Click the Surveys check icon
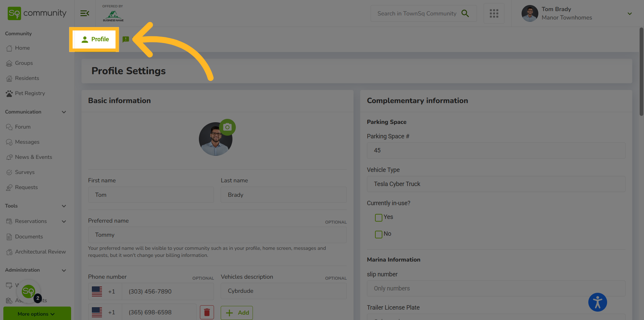This screenshot has width=644, height=320. click(9, 172)
